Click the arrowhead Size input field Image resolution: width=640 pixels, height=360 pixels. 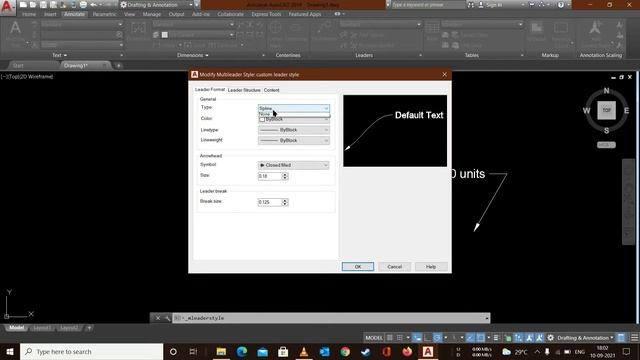pos(270,176)
